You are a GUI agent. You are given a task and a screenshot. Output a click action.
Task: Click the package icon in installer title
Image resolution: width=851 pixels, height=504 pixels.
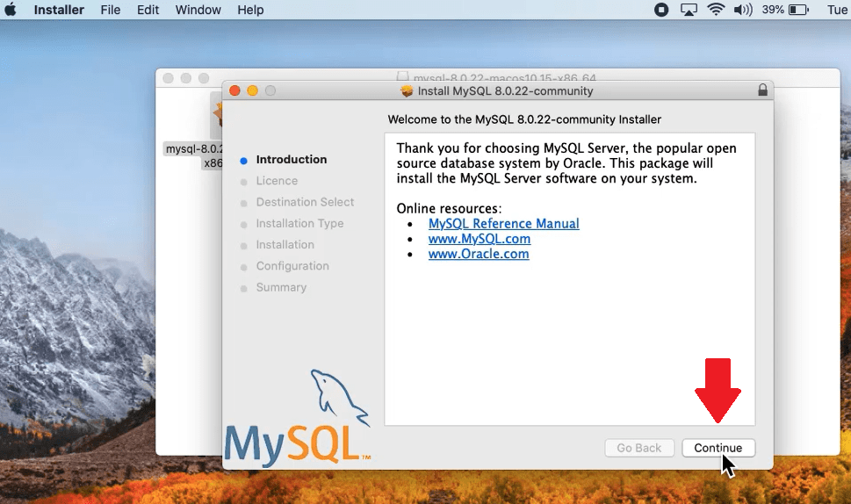click(407, 91)
